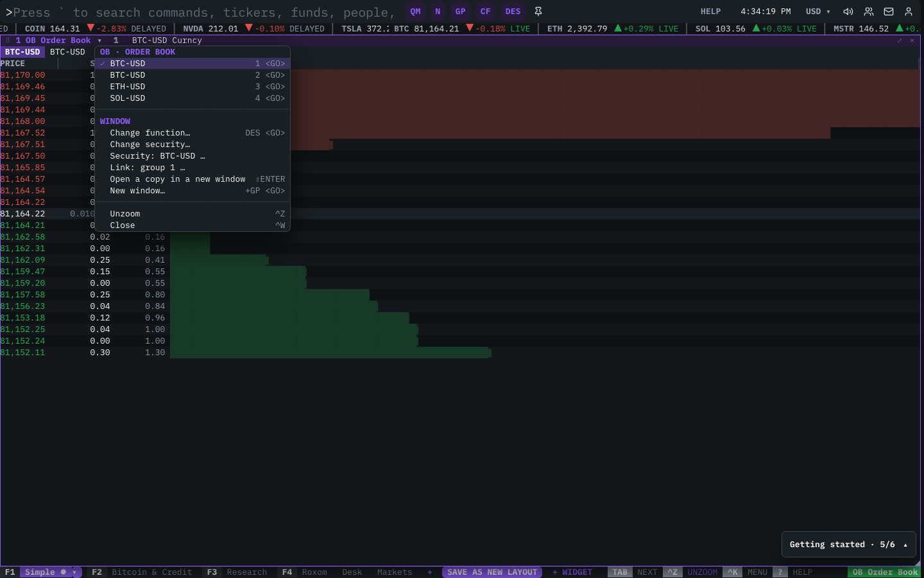This screenshot has width=924, height=578.
Task: Open the user profile icon
Action: click(x=909, y=12)
